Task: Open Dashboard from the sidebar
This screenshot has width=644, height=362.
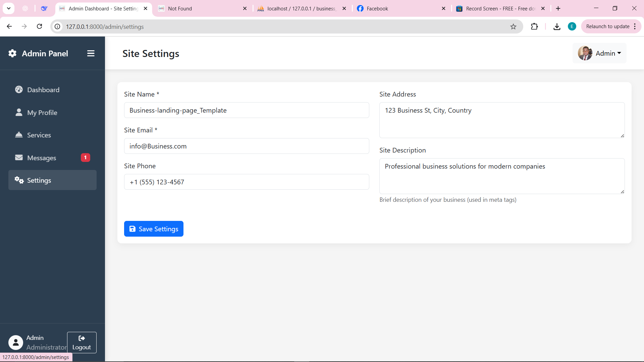Action: [43, 90]
